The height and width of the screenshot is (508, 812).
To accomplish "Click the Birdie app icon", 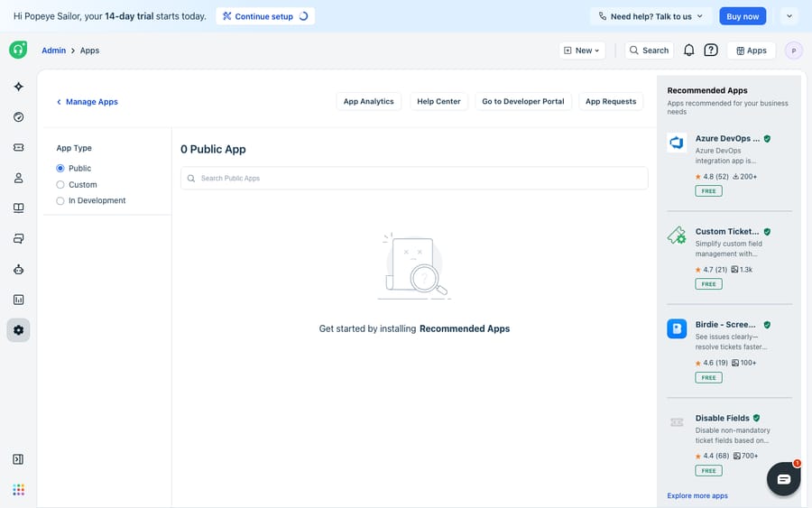I will pos(677,328).
